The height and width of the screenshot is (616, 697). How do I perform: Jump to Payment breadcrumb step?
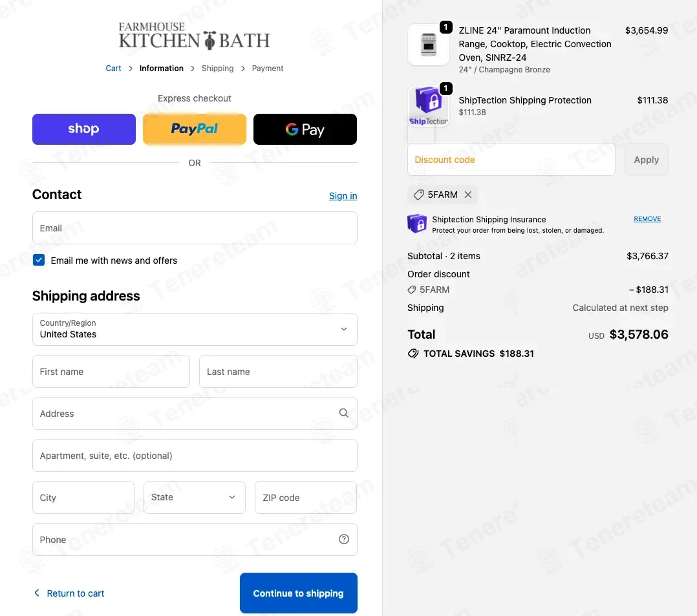[268, 69]
